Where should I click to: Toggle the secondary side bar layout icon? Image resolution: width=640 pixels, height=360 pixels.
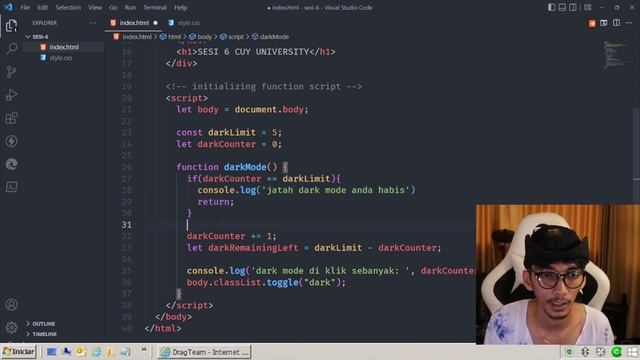[x=573, y=7]
